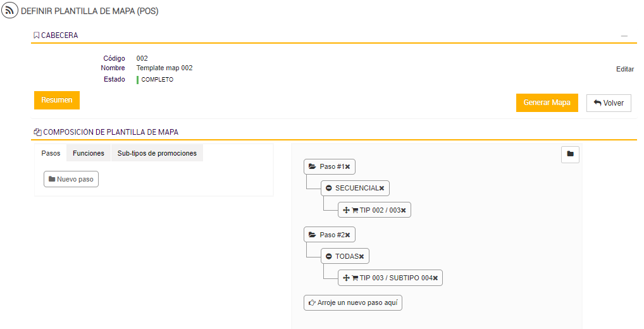Viewport: 644px width, 329px height.
Task: Collapse the SECUENCIAL node with minus icon
Action: click(x=329, y=189)
